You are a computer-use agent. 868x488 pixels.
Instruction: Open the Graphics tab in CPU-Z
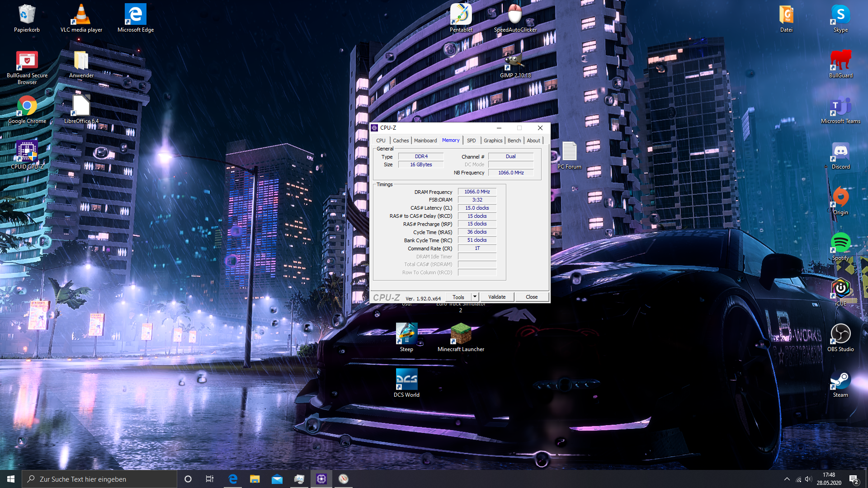493,141
